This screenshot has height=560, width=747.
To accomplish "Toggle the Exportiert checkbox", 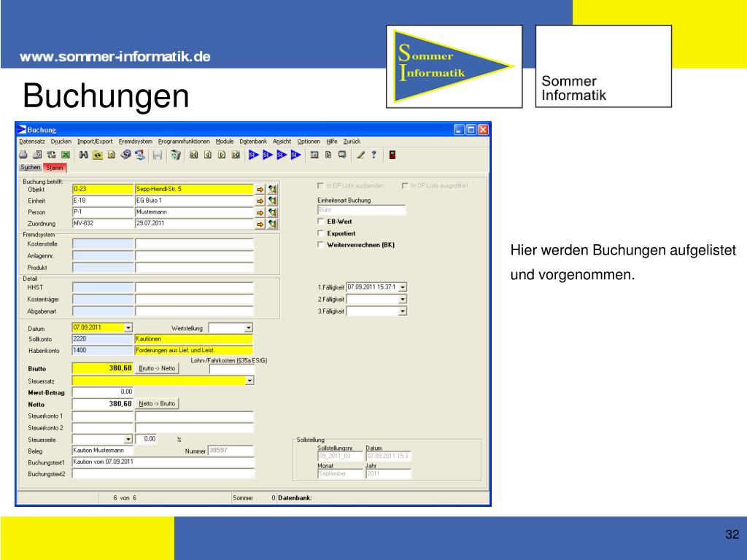I will tap(321, 233).
